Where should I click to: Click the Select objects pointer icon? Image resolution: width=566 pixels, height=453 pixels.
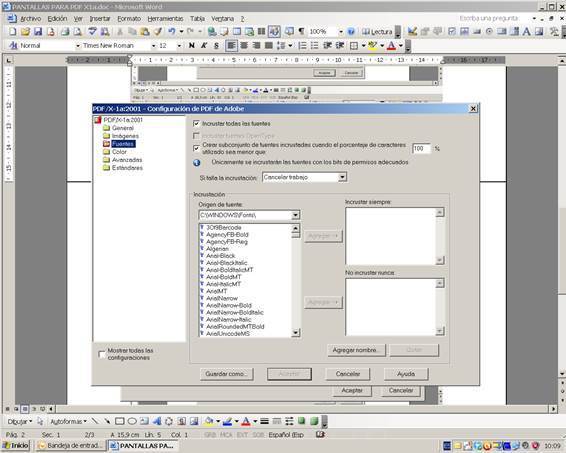point(40,421)
